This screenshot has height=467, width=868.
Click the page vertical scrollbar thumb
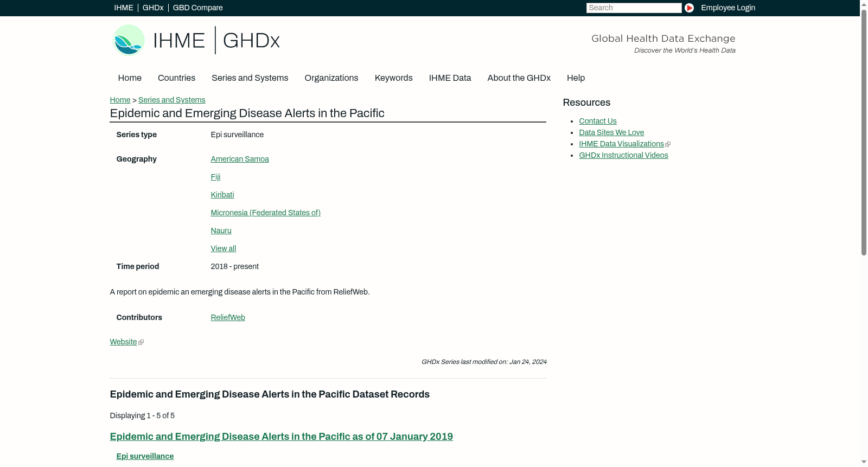point(864,132)
